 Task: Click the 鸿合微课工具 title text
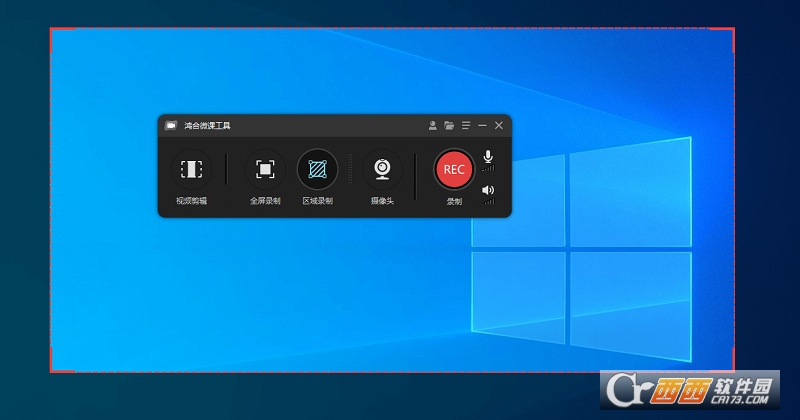coord(208,126)
